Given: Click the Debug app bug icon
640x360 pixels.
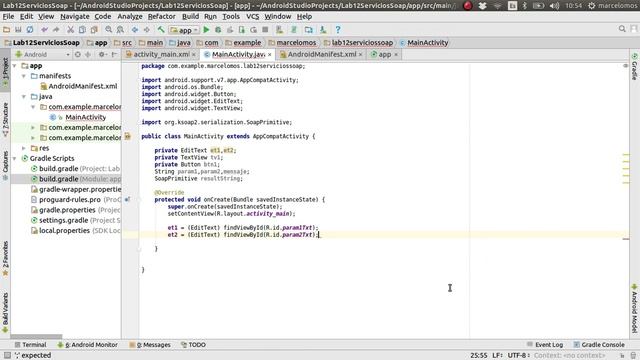Looking at the screenshot, I should (218, 29).
